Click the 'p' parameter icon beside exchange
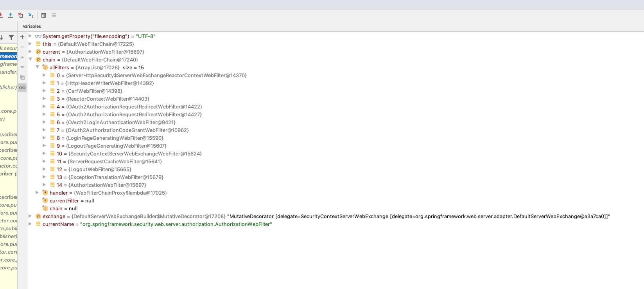The image size is (644, 289). tap(38, 216)
